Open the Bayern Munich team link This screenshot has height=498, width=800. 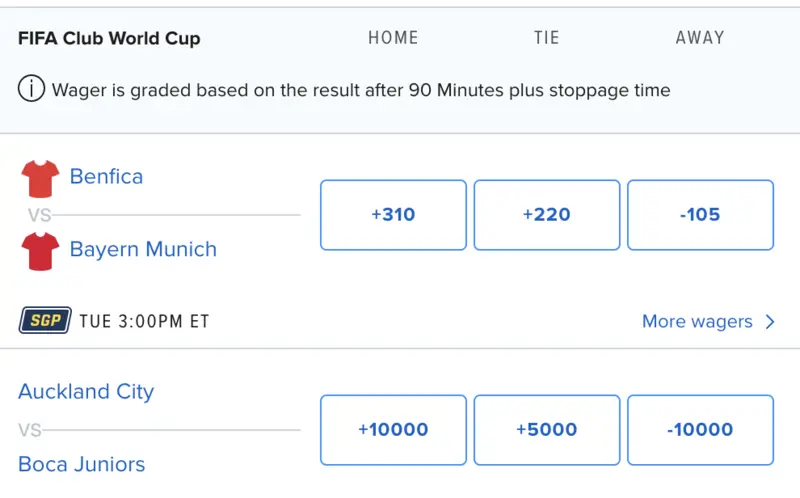(x=143, y=249)
